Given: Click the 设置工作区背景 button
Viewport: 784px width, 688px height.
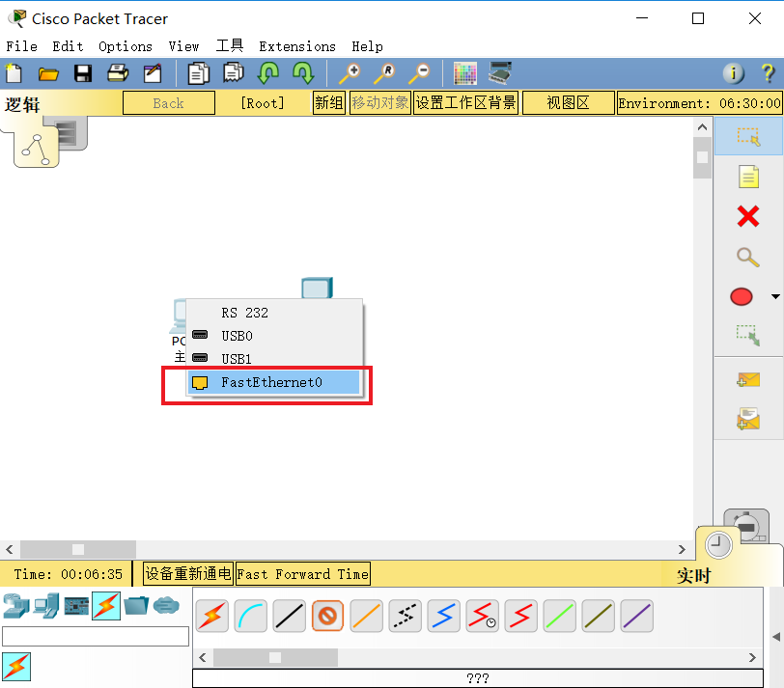Looking at the screenshot, I should (x=465, y=103).
